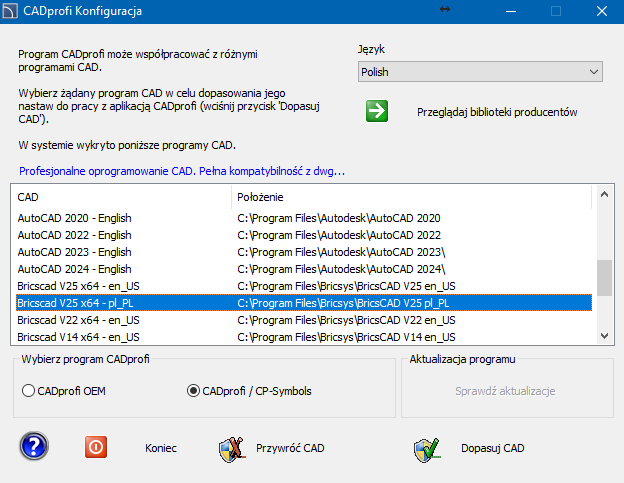Viewport: 624px width, 483px height.
Task: Click Przeglądaj biblioteki producentów text
Action: (497, 112)
